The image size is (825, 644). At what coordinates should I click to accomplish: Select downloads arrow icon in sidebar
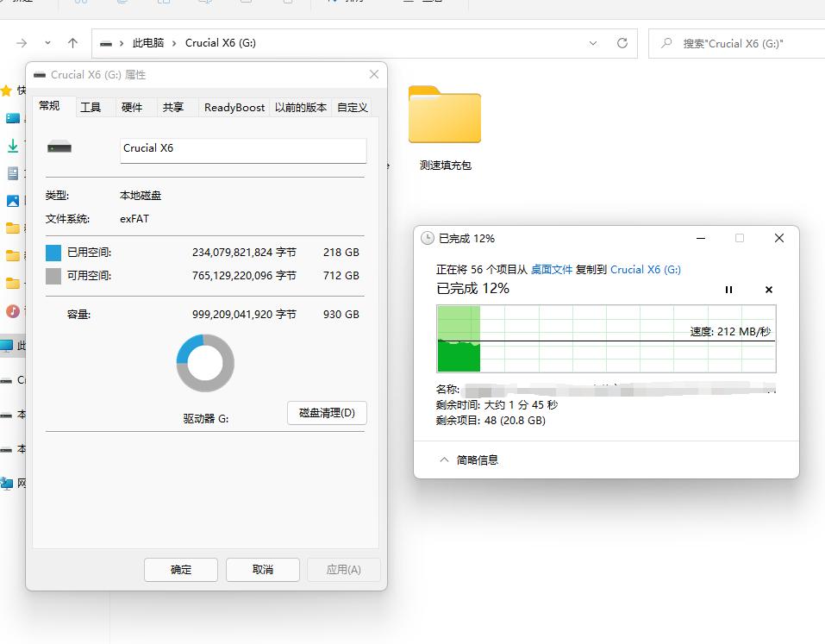click(x=13, y=146)
